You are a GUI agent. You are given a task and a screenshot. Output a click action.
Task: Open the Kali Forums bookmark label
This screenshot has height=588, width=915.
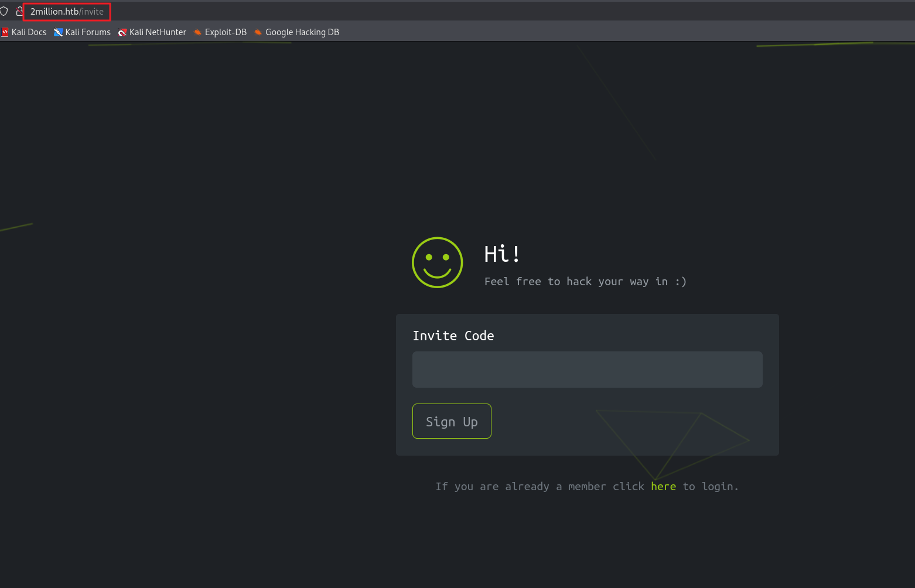(x=88, y=32)
